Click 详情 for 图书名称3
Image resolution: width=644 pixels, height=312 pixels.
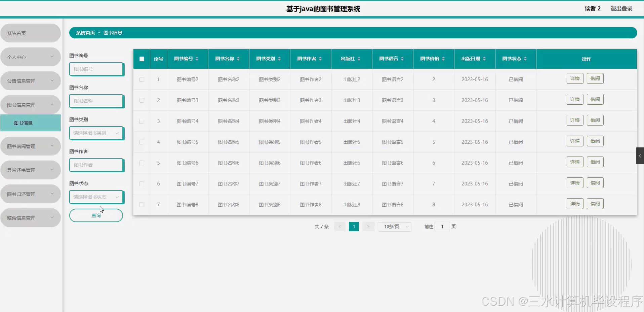click(575, 99)
